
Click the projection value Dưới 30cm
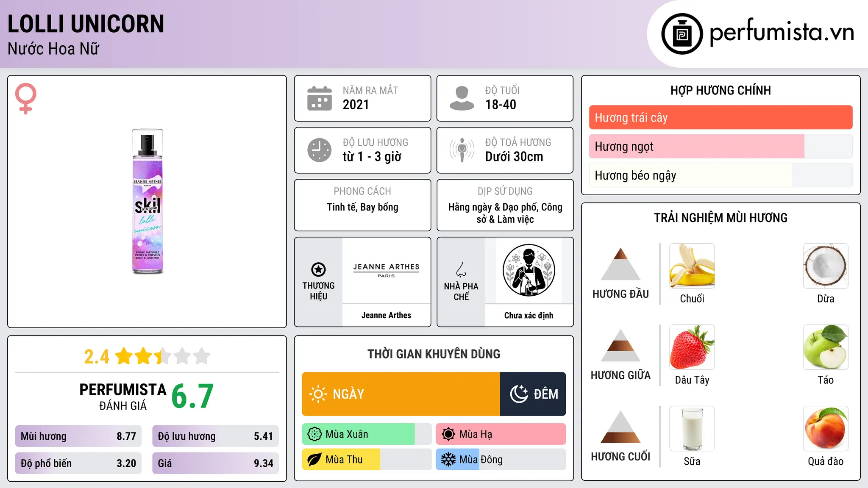(514, 157)
